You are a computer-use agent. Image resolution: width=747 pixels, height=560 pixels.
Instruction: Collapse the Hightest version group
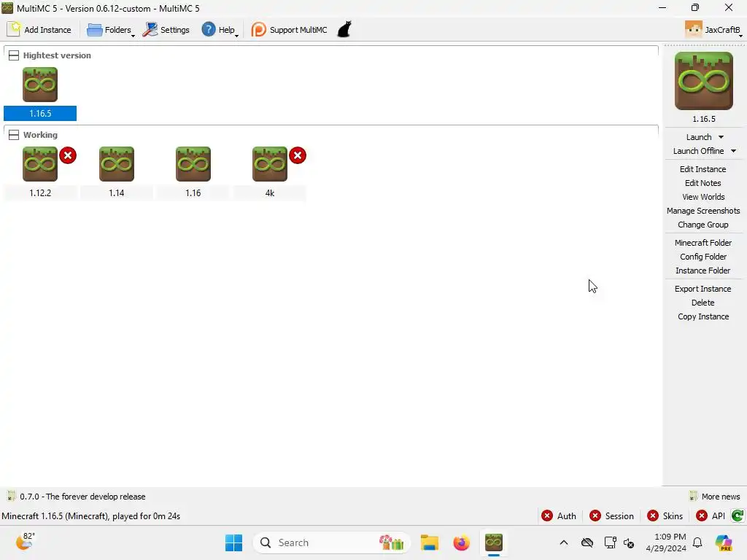(14, 55)
